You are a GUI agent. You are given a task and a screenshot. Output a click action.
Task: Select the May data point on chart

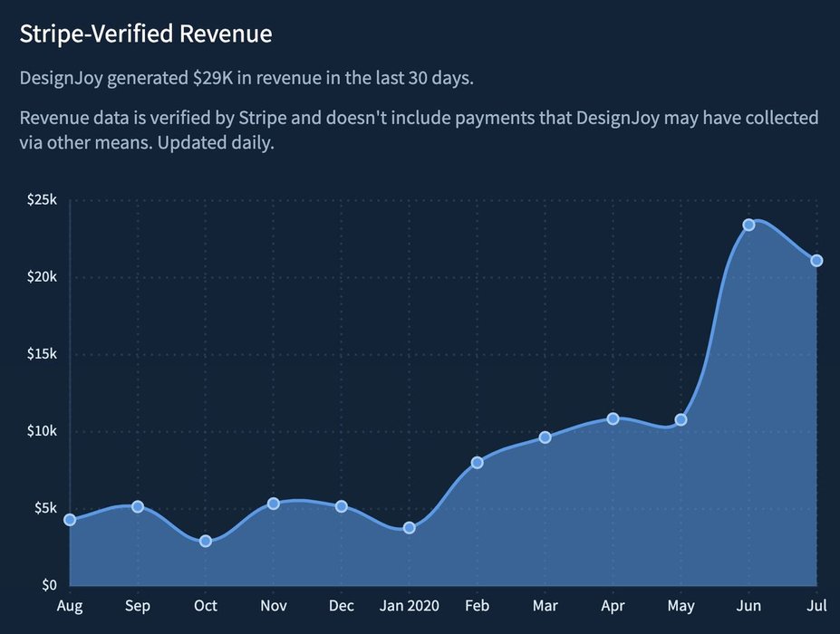[681, 420]
